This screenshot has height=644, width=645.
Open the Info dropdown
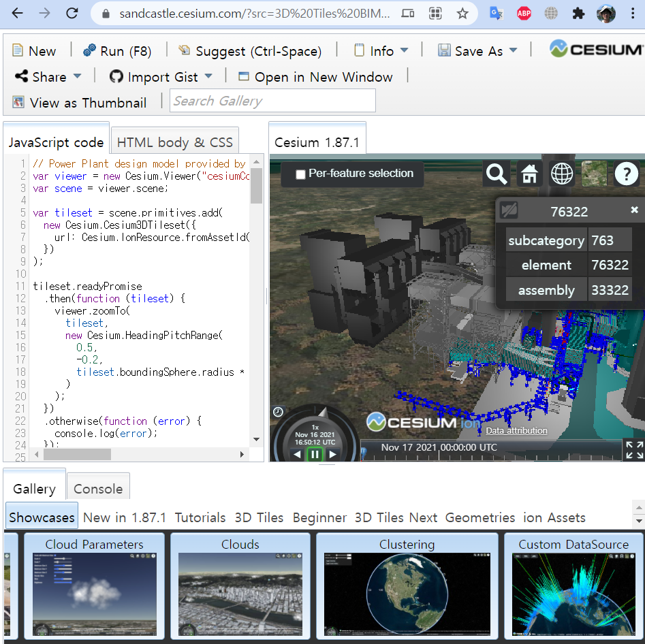click(381, 51)
